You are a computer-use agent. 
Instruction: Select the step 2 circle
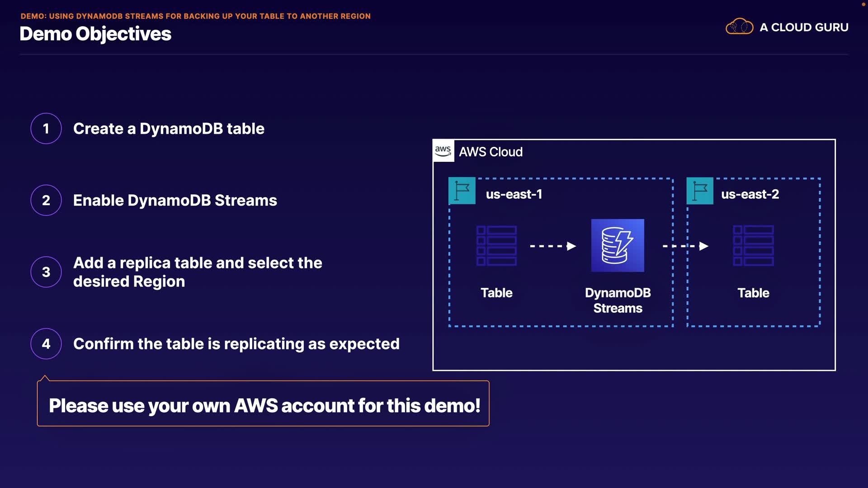pos(46,200)
